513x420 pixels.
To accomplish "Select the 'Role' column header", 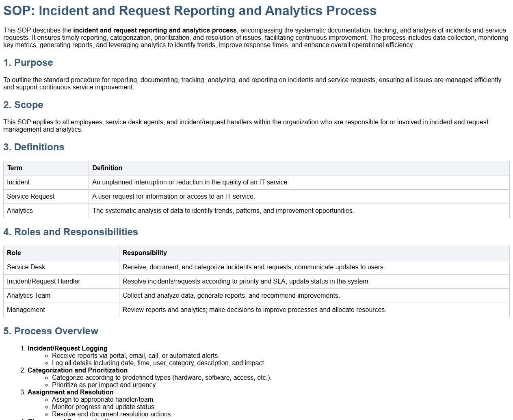I will click(14, 253).
